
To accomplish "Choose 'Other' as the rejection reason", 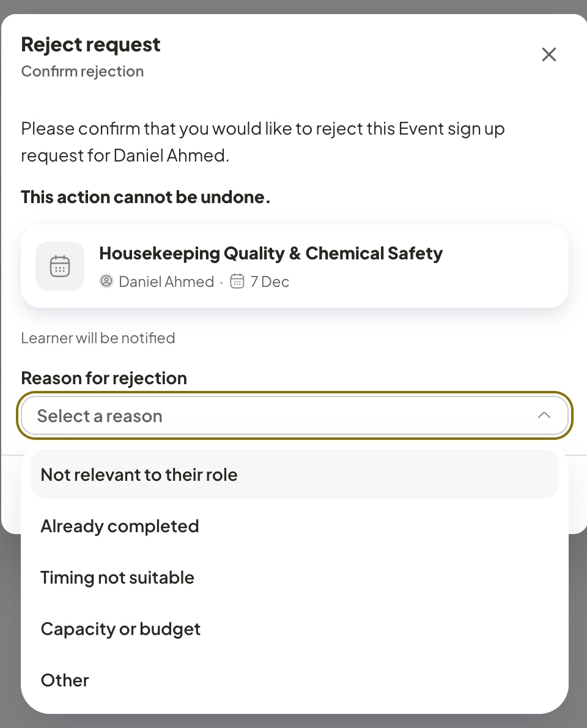I will coord(295,681).
